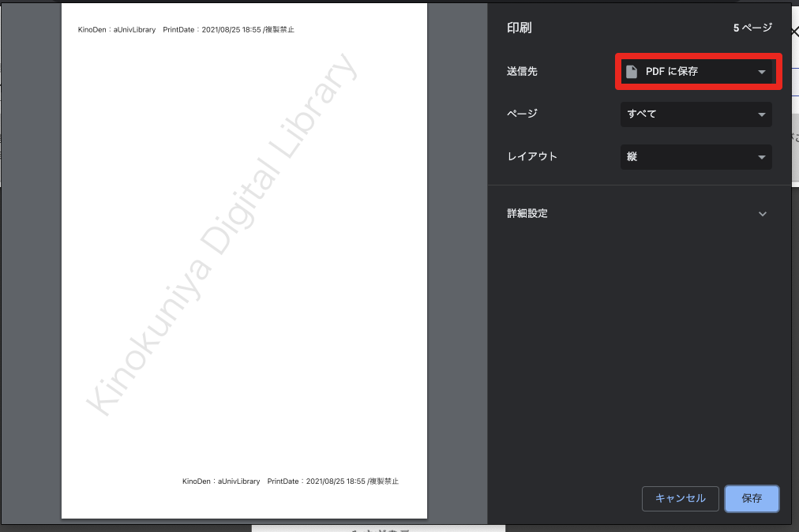
Task: Click the chevron beside 詳細設定
Action: [x=762, y=214]
